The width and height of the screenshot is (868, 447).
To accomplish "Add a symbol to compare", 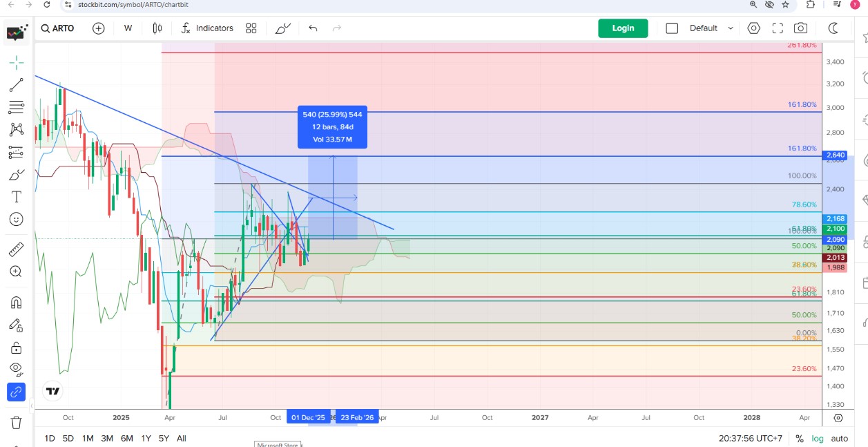I will tap(99, 28).
